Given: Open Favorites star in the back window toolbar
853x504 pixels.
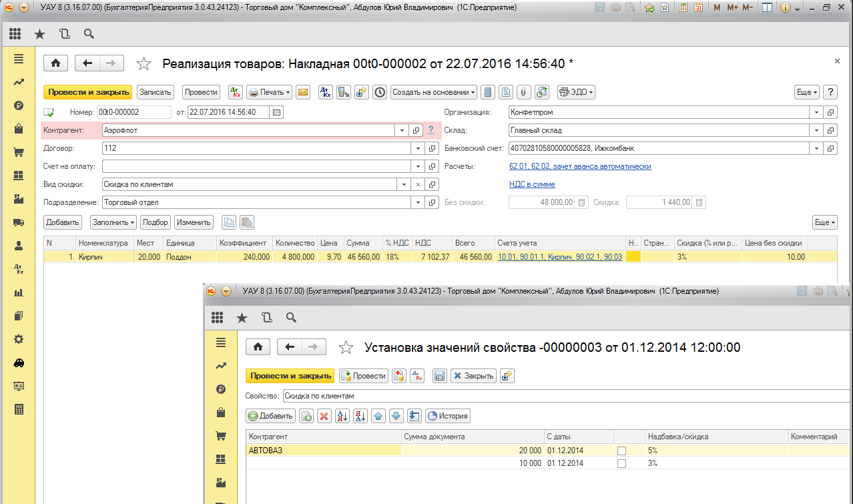Looking at the screenshot, I should point(40,33).
